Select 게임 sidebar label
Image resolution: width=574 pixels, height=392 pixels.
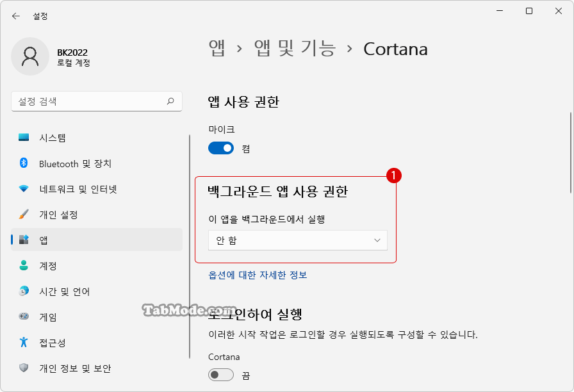coord(48,317)
